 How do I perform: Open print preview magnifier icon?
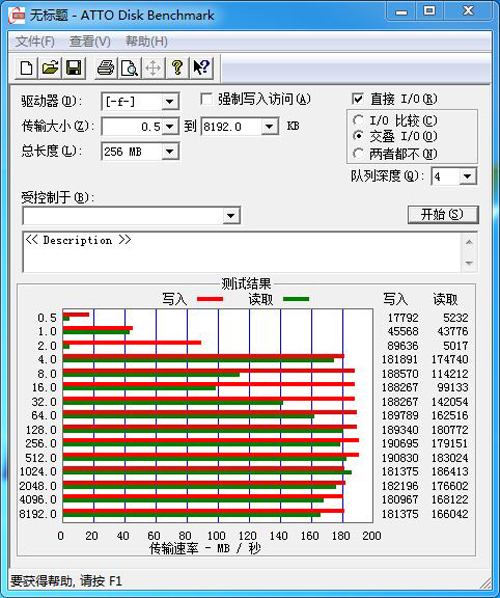click(x=129, y=68)
